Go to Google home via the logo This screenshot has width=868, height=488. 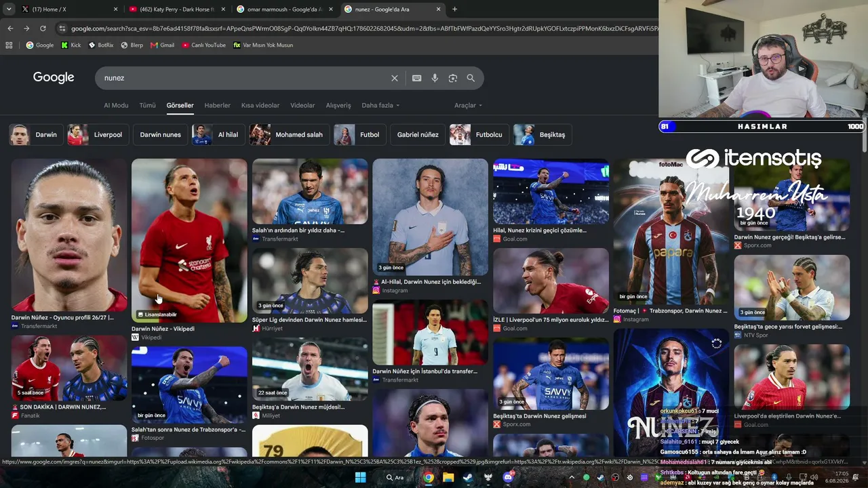coord(54,77)
